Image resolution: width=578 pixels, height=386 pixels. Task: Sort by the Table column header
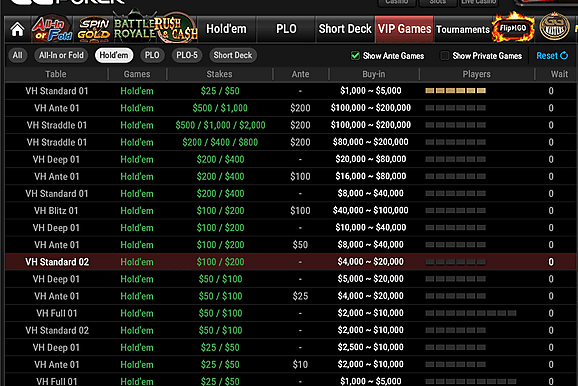56,74
